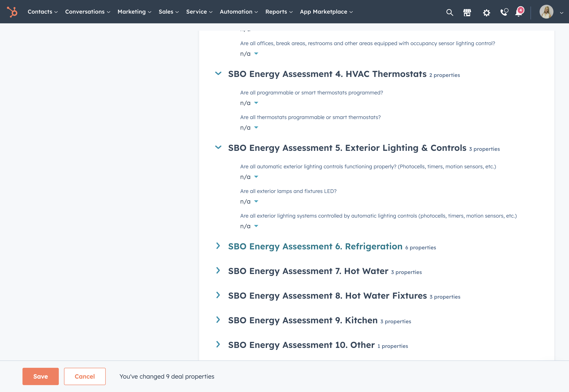Open the notifications bell icon
Viewport: 569px width, 392px height.
click(519, 12)
